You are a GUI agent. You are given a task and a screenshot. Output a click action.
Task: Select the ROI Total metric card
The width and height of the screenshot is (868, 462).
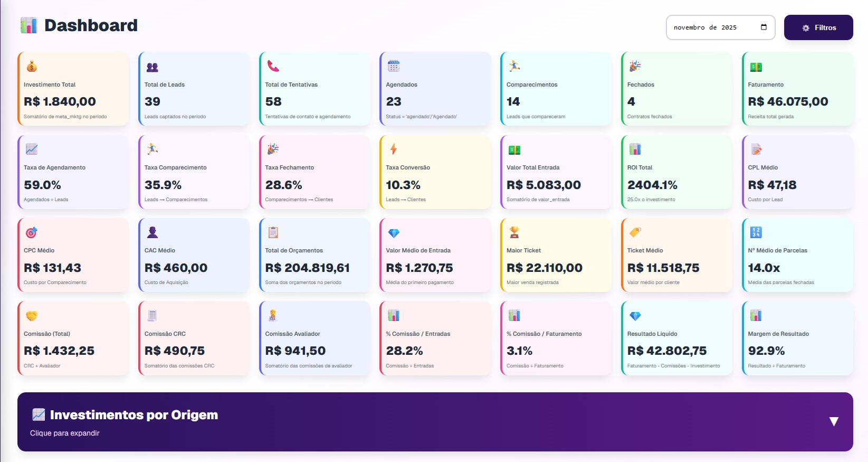tap(676, 172)
